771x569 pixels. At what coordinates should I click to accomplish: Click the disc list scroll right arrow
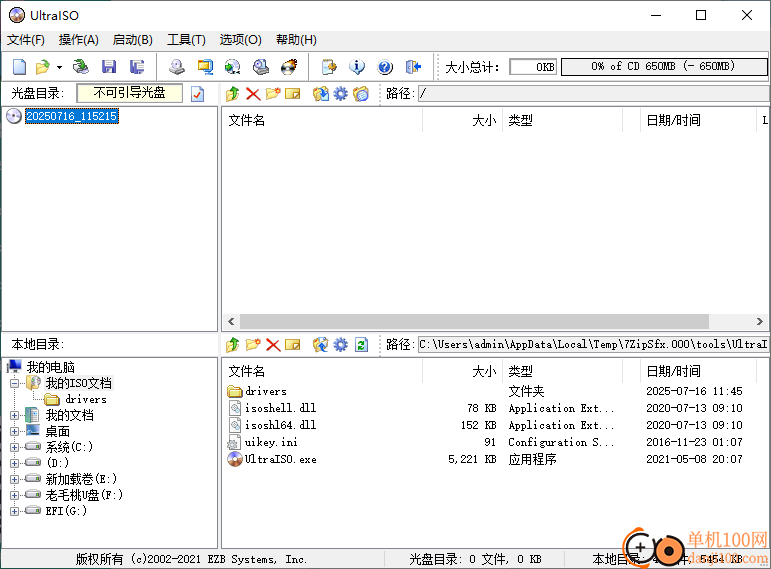click(x=760, y=322)
